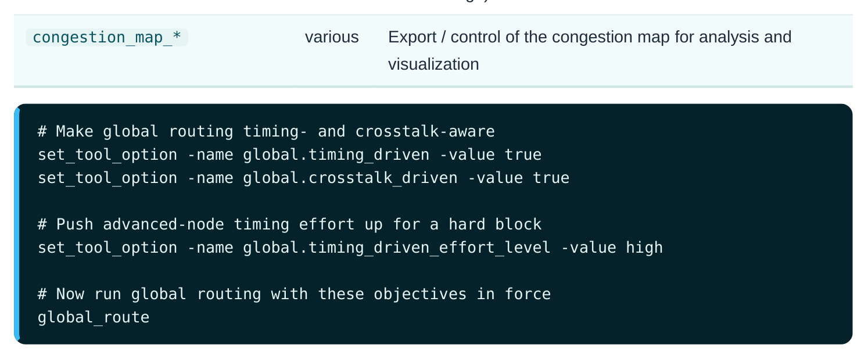The width and height of the screenshot is (868, 359).
Task: Click "-value" on the effort_level line
Action: 589,247
